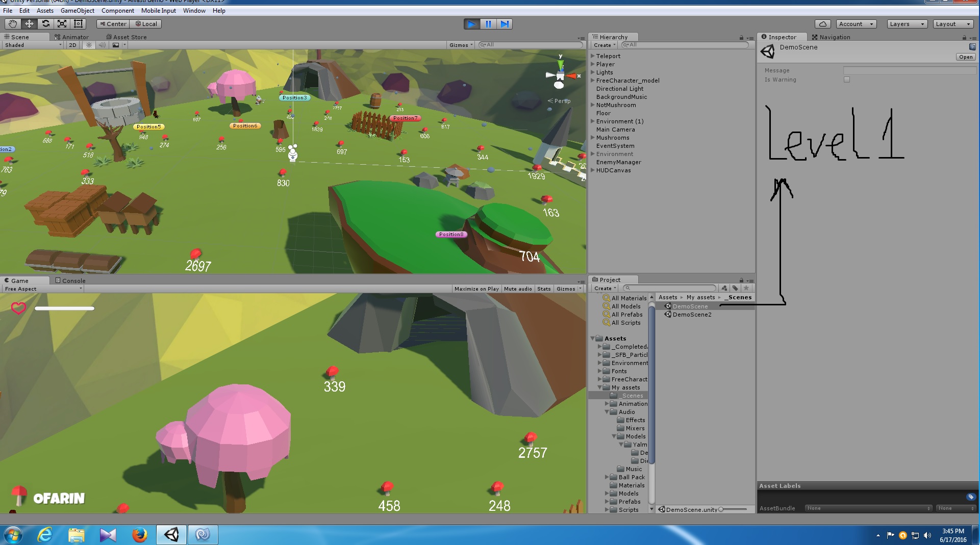Click the favorites star icon in Project
Screen dimensions: 980x545
pos(746,288)
